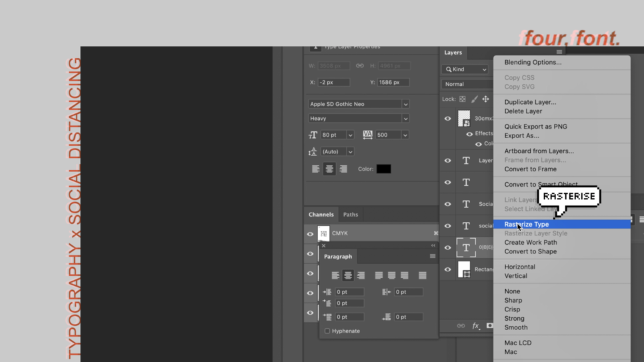Click center text in Paragraph panel
644x362 pixels.
pyautogui.click(x=348, y=275)
